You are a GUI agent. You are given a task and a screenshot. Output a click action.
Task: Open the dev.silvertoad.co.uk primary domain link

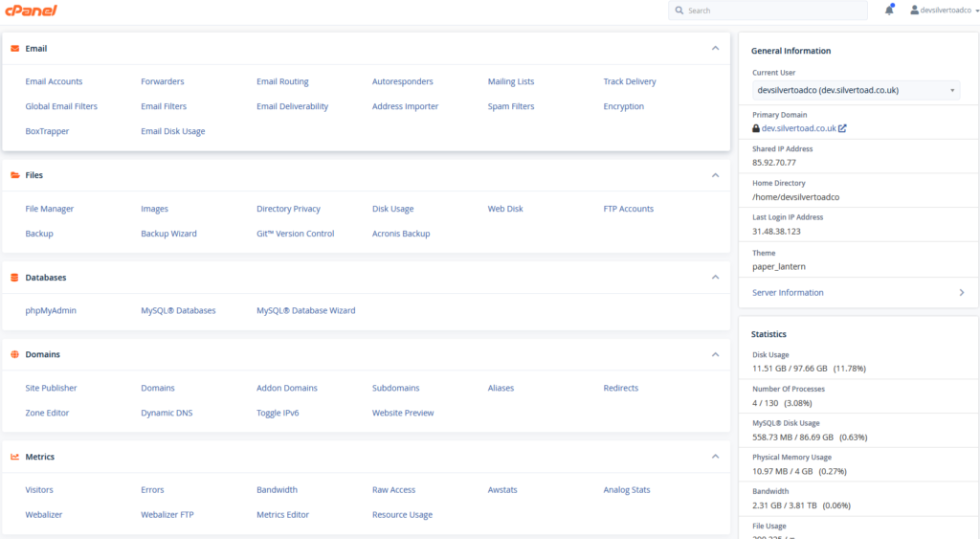click(x=798, y=128)
